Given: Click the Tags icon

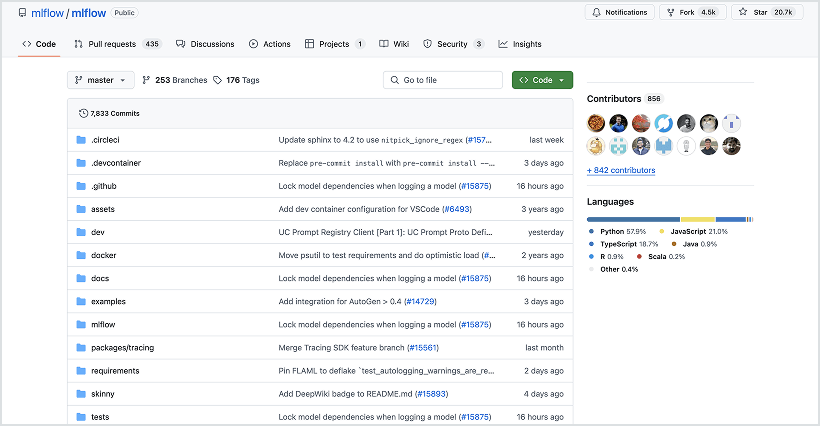Looking at the screenshot, I should coord(218,80).
